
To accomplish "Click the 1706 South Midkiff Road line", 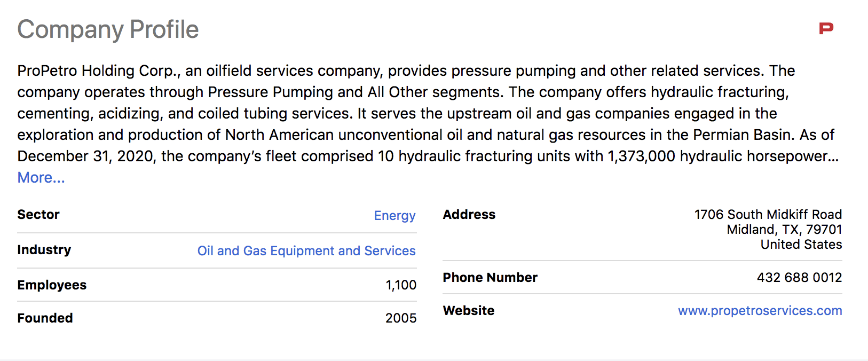I will (768, 215).
